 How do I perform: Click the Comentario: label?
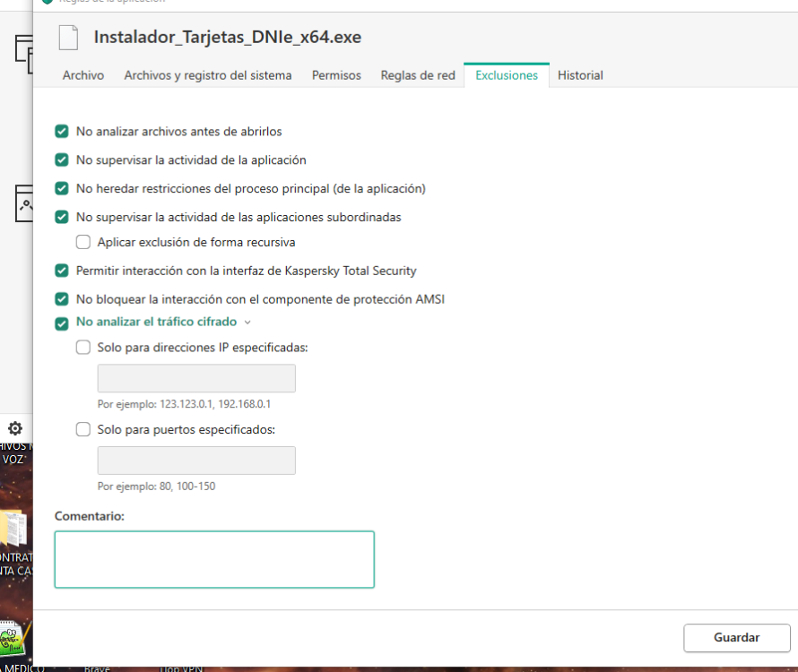point(90,516)
